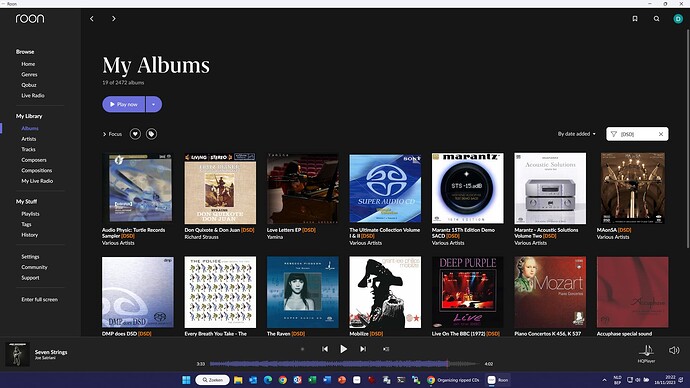Open Live Radio in the sidebar

coord(33,95)
